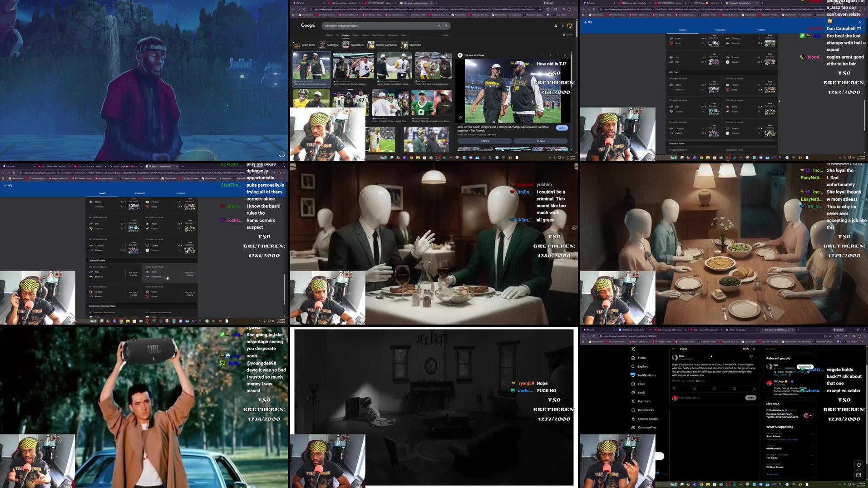868x488 pixels.
Task: Click the search magnifier in the Google bar
Action: pyautogui.click(x=446, y=25)
